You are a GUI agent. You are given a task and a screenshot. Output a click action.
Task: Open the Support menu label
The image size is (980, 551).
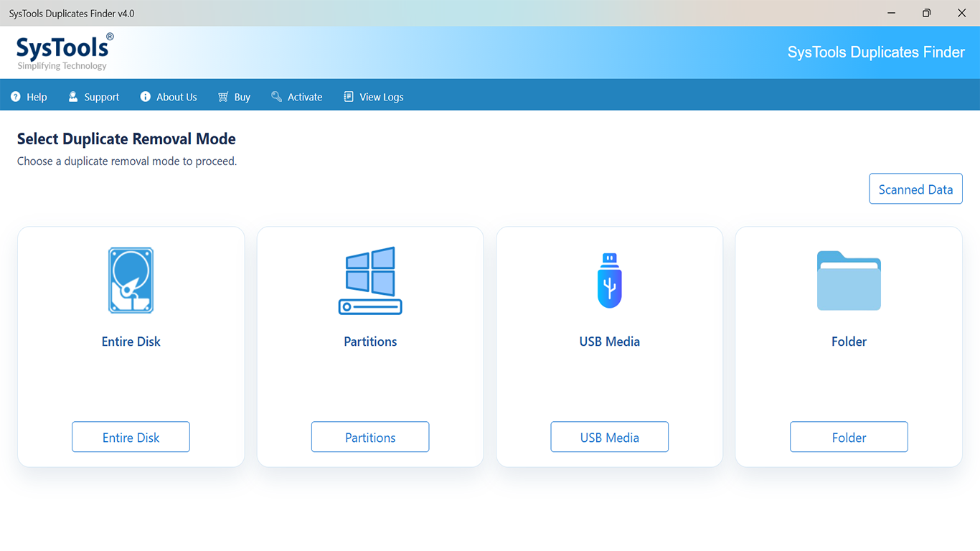tap(102, 98)
